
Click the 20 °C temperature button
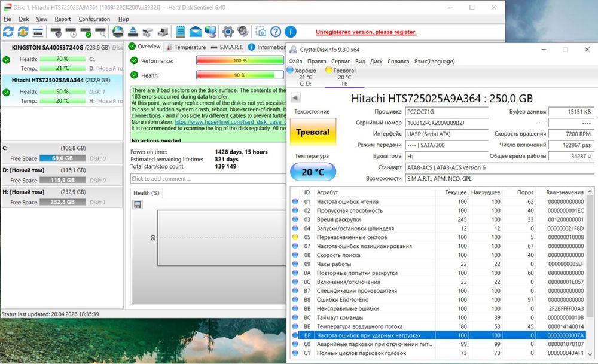(313, 172)
